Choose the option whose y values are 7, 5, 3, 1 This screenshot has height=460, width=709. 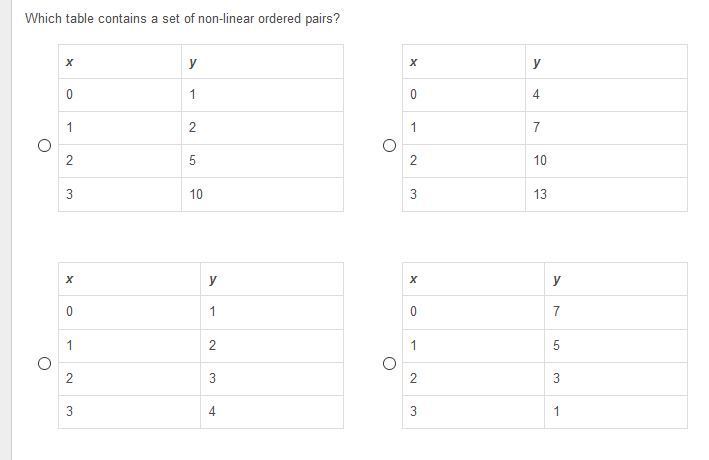[389, 363]
